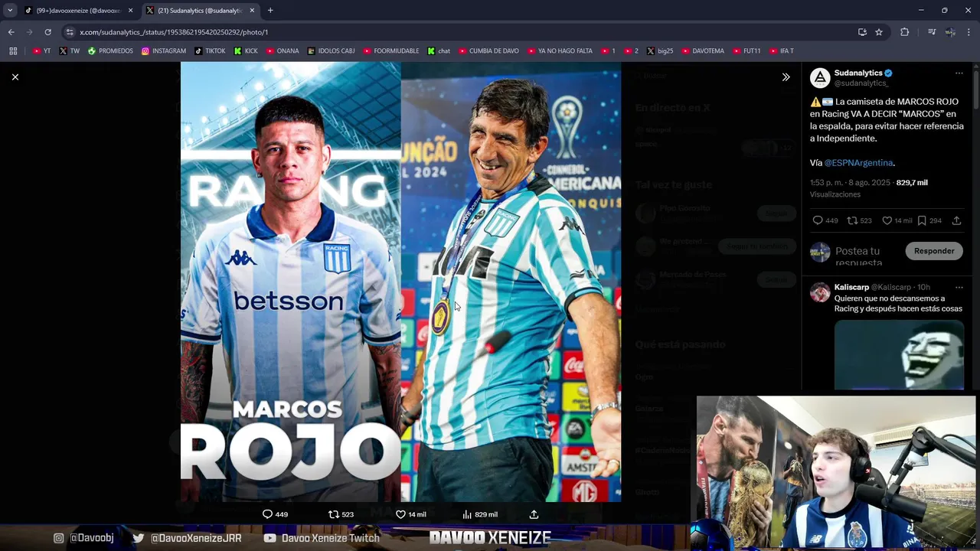980x551 pixels.
Task: Open more options for the Kaliscarp reply
Action: tap(959, 288)
